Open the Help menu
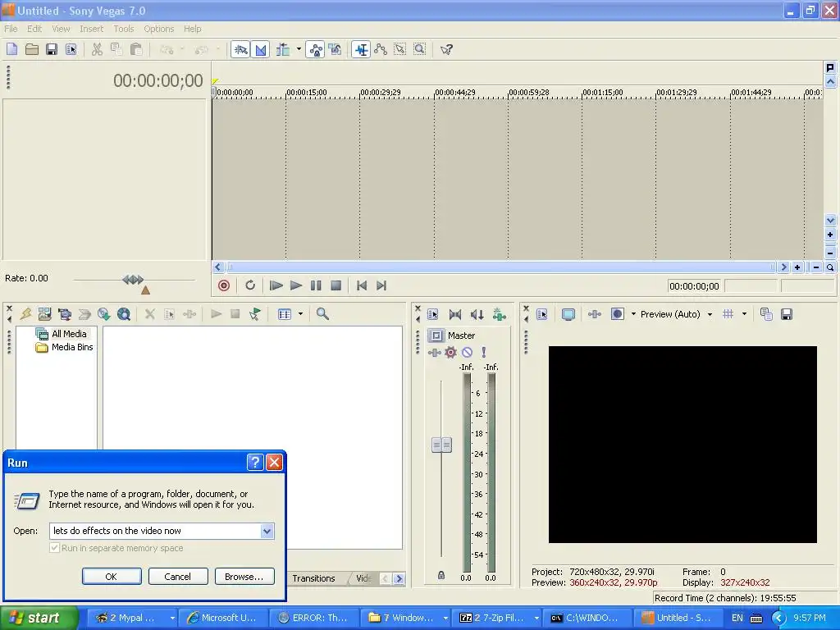The height and width of the screenshot is (630, 840). pyautogui.click(x=192, y=29)
